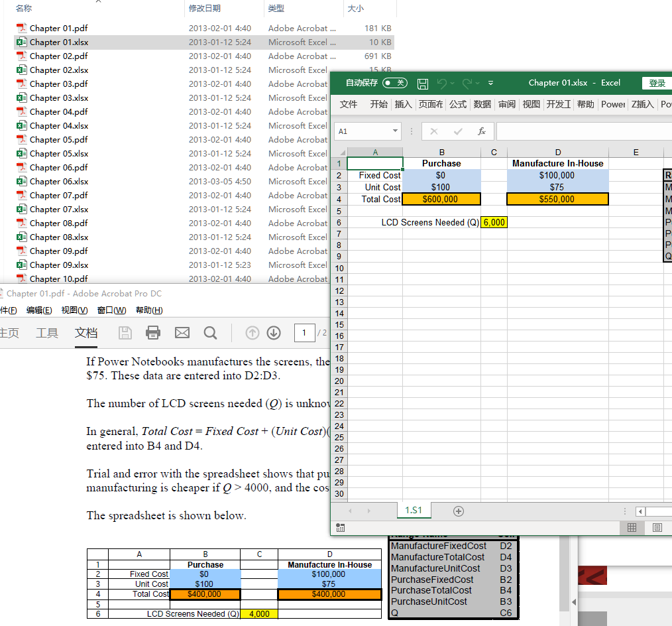Image resolution: width=672 pixels, height=626 pixels.
Task: Open the 视图(V) menu in Acrobat
Action: [x=75, y=310]
